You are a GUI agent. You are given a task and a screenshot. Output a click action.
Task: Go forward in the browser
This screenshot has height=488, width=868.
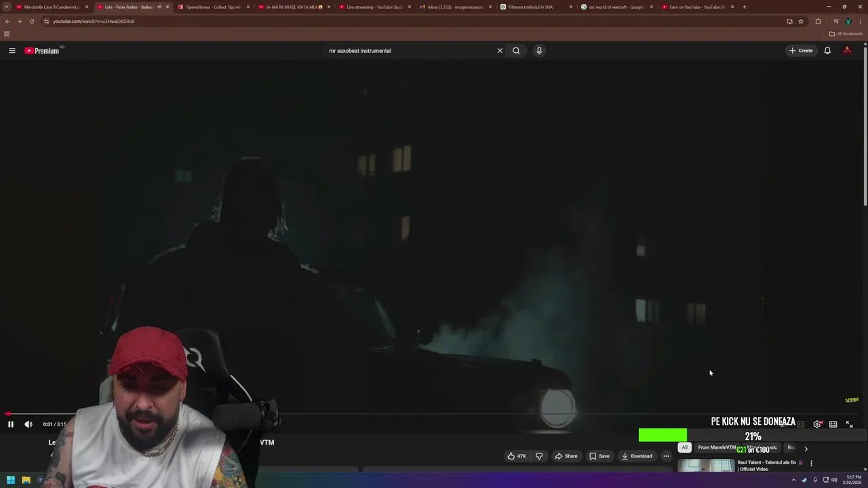pyautogui.click(x=19, y=21)
